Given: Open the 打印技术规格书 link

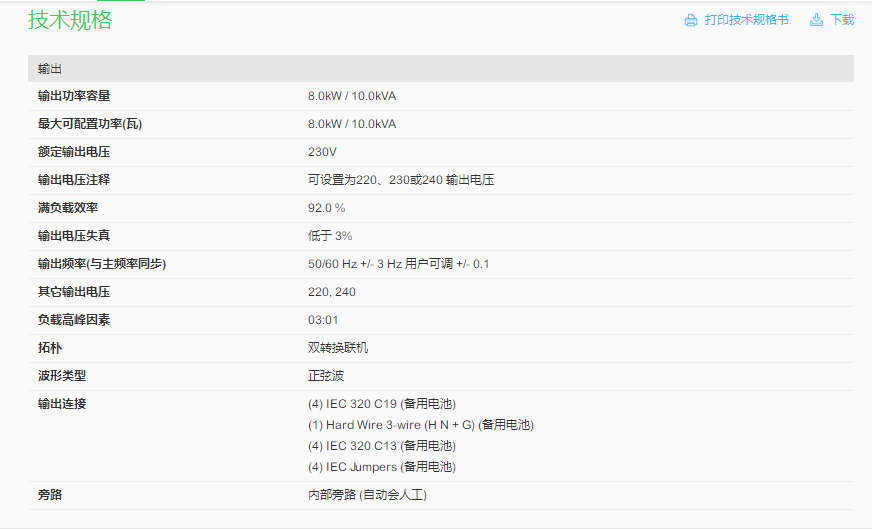Looking at the screenshot, I should tap(746, 20).
